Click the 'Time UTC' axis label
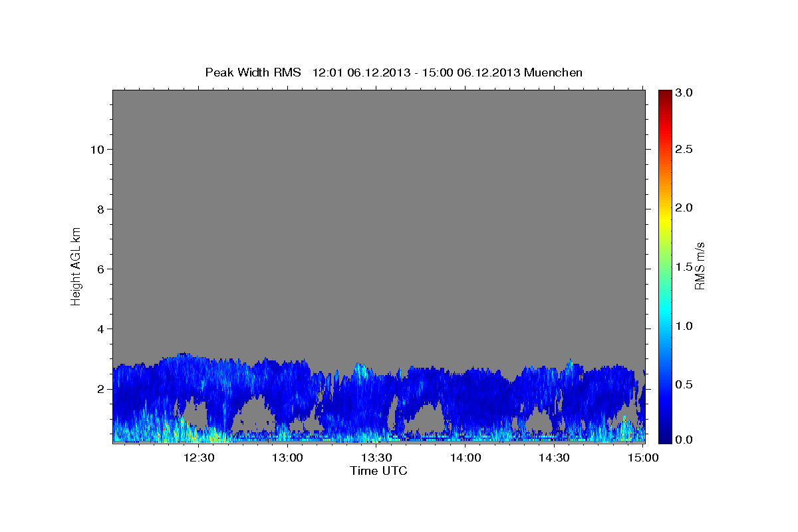The image size is (798, 532). [378, 471]
